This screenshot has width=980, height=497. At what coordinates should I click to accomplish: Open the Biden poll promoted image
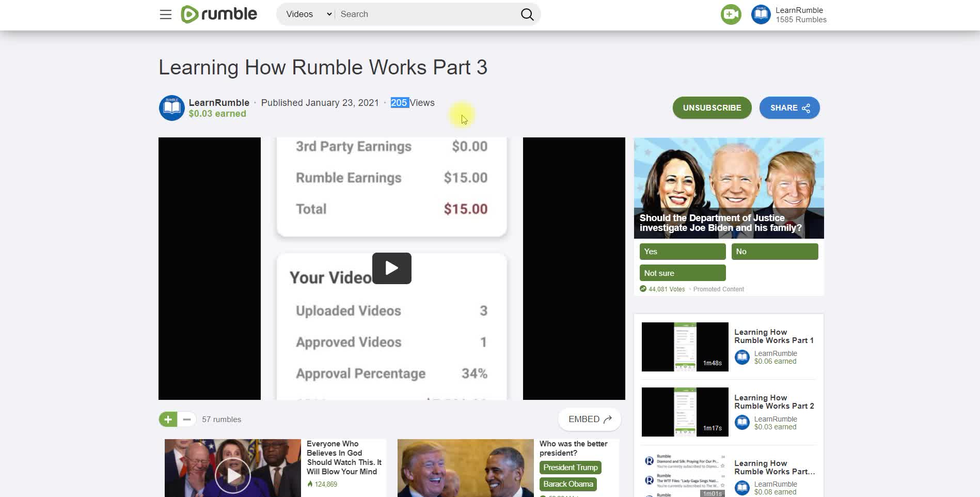(x=729, y=188)
